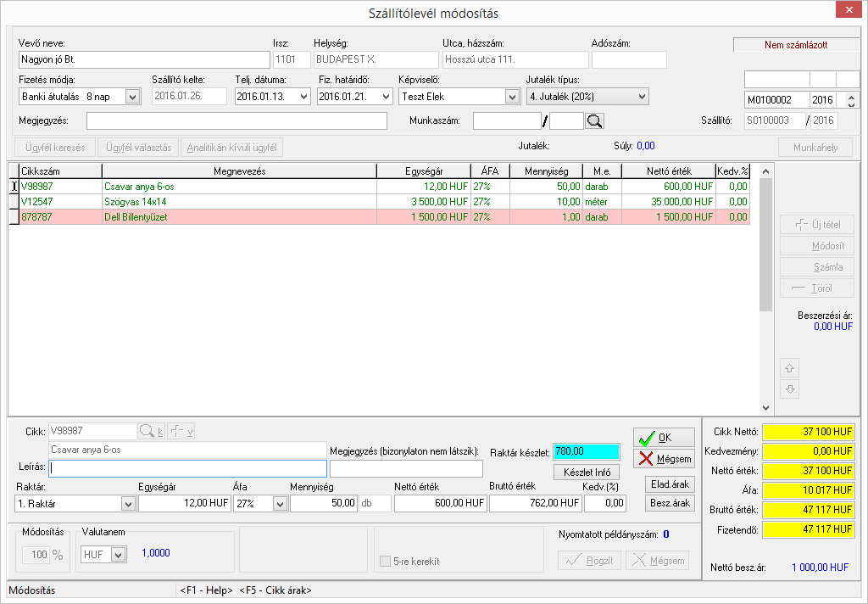Open the Telj. dátuma date dropdown
Screen dimensions: 868x604
(x=303, y=97)
